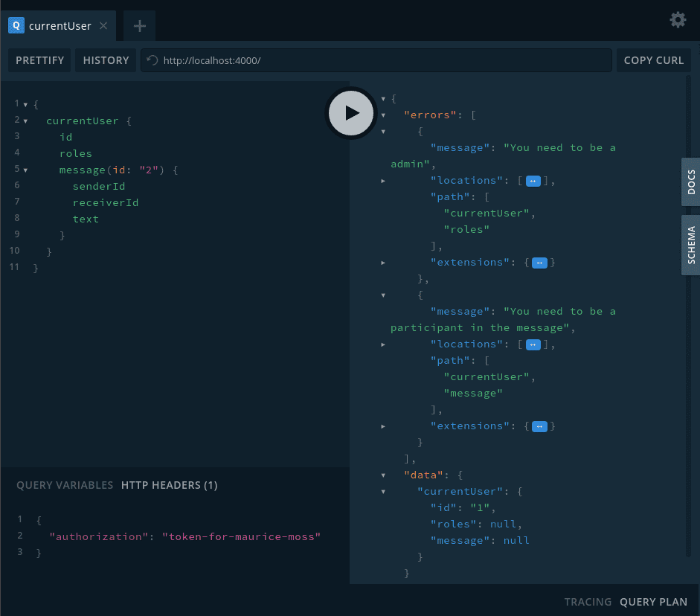Click the Execute query play button
Viewport: 700px width, 616px height.
(350, 113)
